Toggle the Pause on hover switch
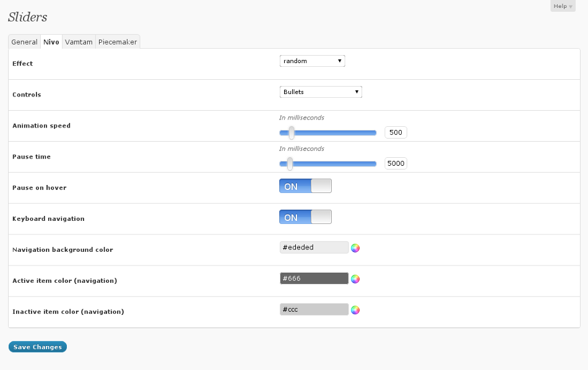The width and height of the screenshot is (588, 370). (305, 186)
